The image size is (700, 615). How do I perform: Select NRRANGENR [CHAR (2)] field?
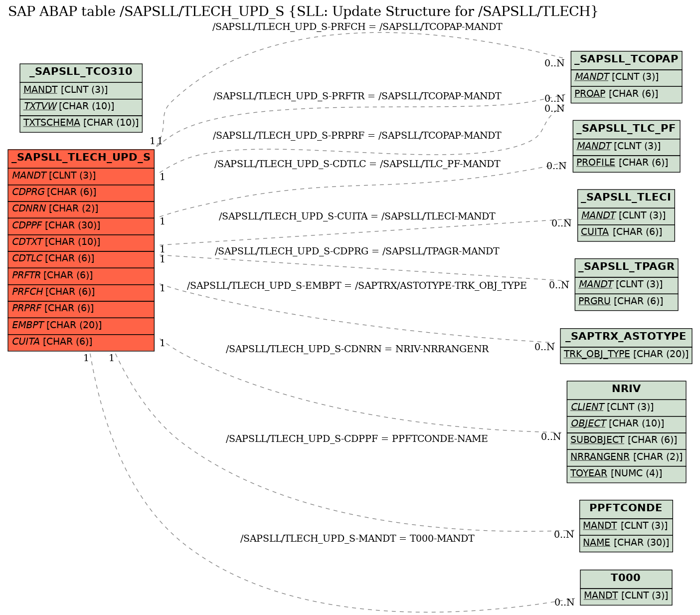pos(626,457)
